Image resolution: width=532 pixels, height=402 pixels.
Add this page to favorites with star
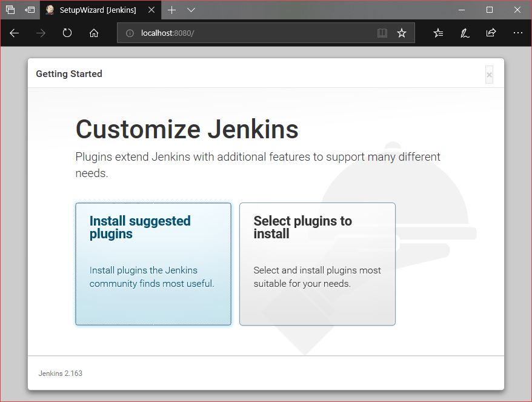[x=402, y=33]
